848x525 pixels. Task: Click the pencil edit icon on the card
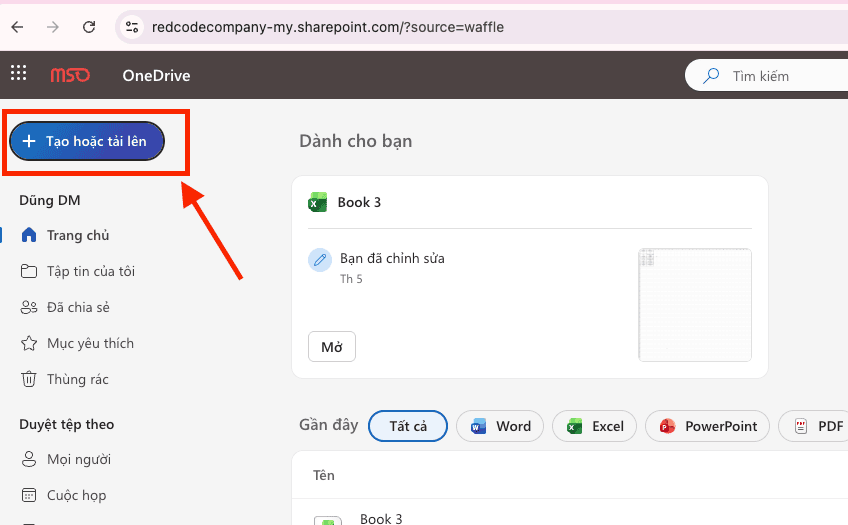pyautogui.click(x=320, y=260)
